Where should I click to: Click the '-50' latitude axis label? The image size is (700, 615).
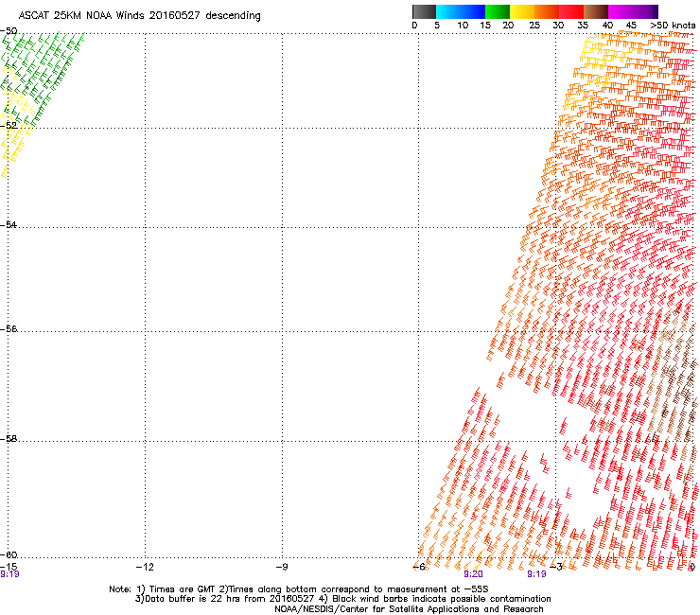pyautogui.click(x=9, y=31)
